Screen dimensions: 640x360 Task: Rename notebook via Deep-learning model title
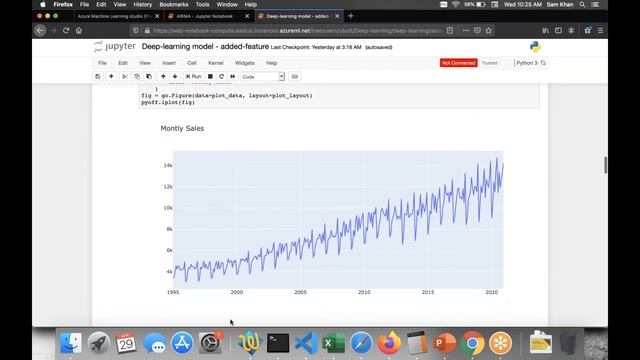205,47
